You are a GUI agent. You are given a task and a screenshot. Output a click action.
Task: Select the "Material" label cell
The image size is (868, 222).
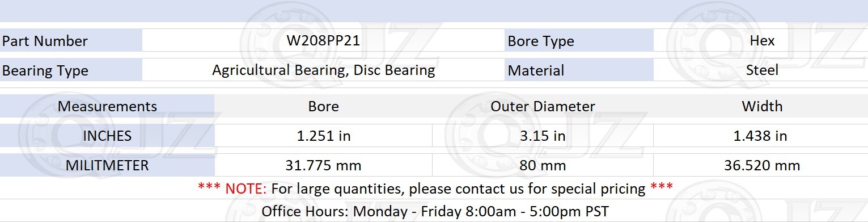(579, 70)
